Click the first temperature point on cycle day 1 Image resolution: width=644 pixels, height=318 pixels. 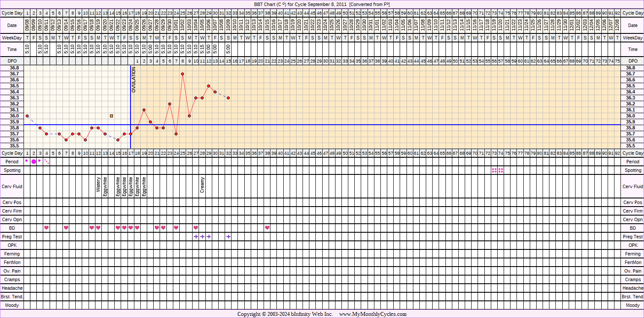27,116
